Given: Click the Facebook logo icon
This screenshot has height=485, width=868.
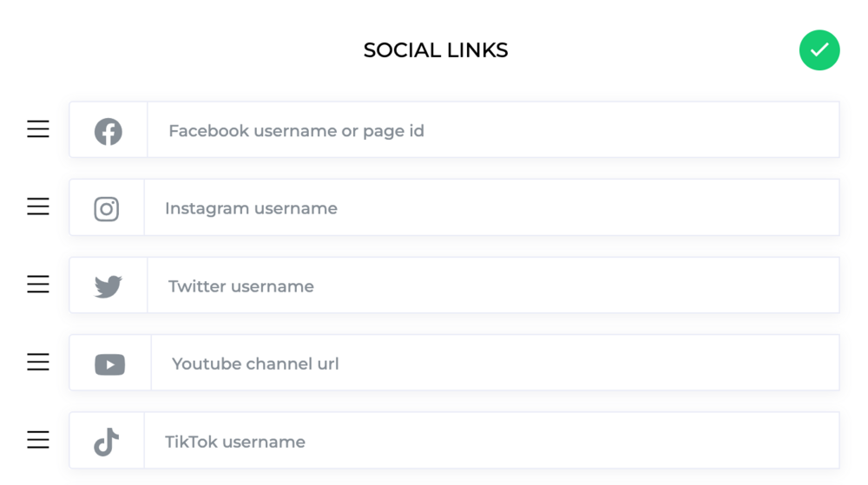Looking at the screenshot, I should point(108,132).
